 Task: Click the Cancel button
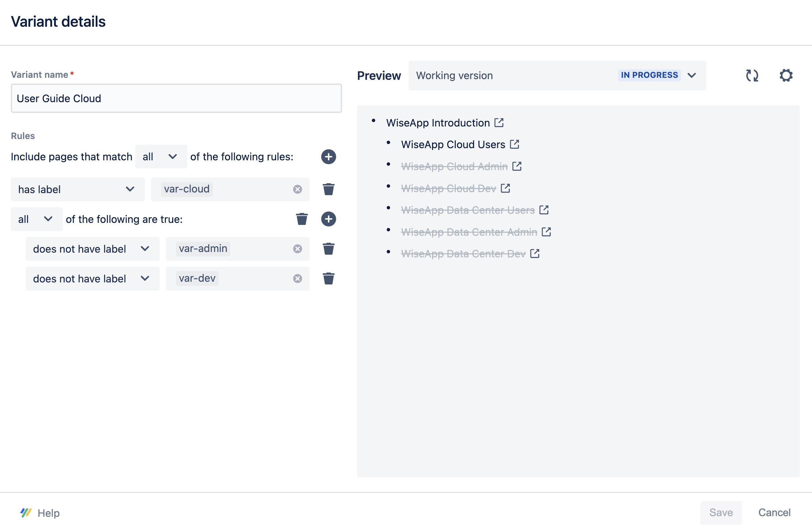(x=774, y=512)
